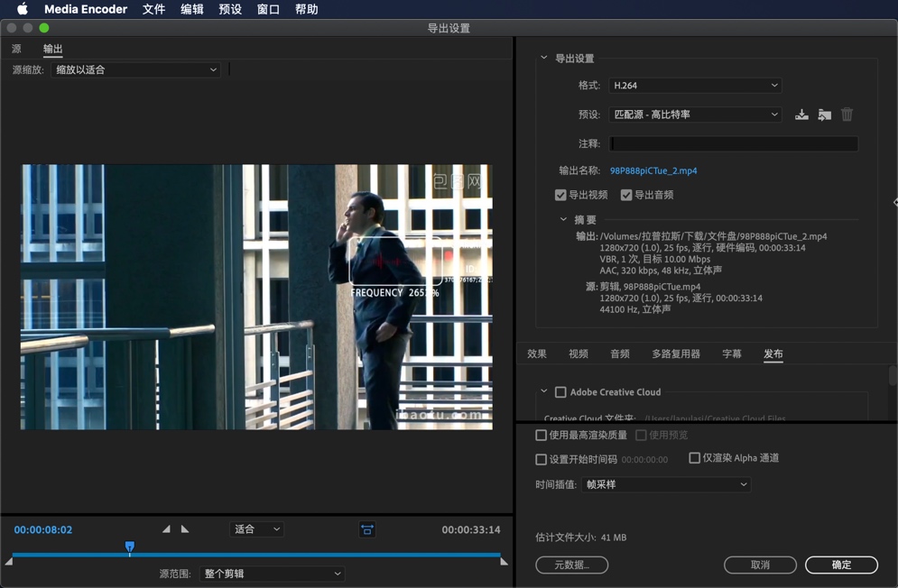Switch to the 效果 tab
The image size is (898, 588).
pyautogui.click(x=536, y=354)
